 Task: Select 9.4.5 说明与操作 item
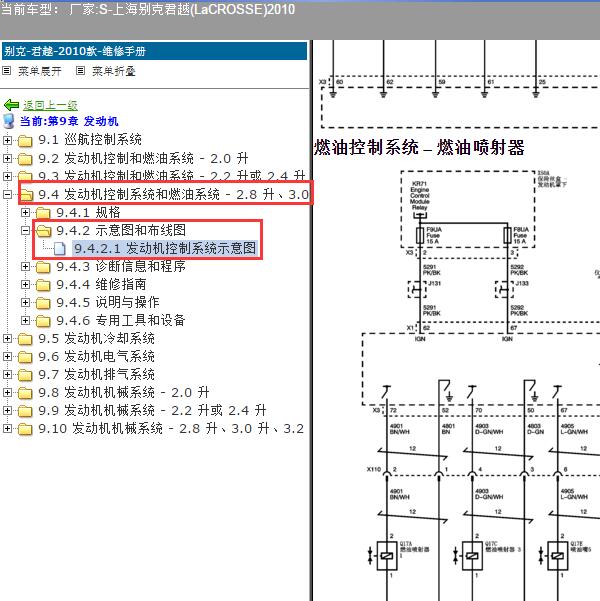click(108, 302)
